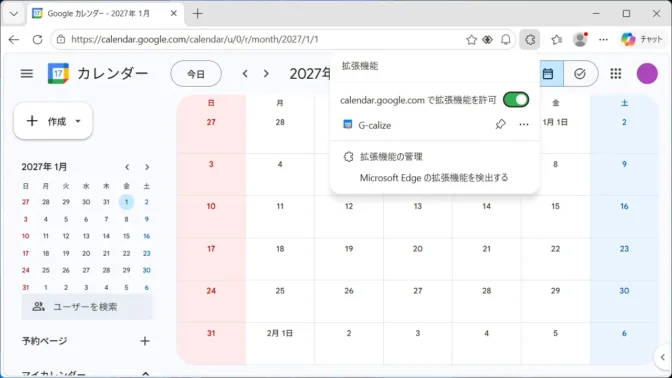Select Sunday 24 in main calendar
Viewport: 672px width, 378px height.
211,291
